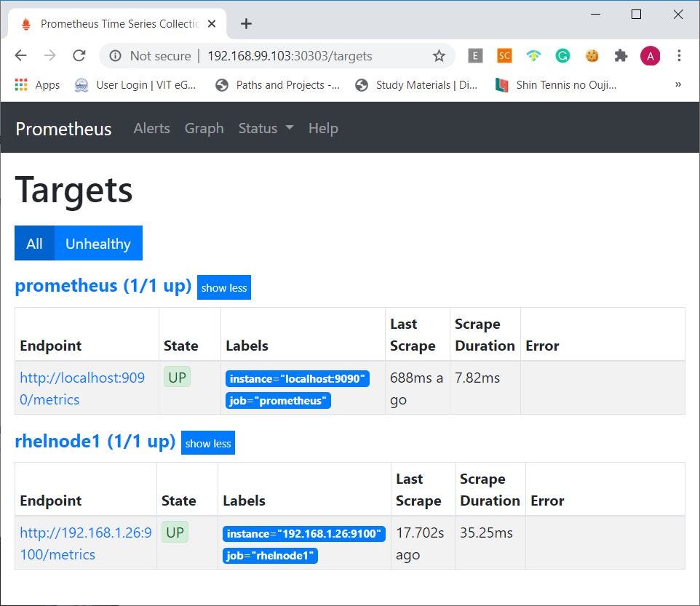Click the instance="192.168.1.26:9100" label badge
The width and height of the screenshot is (700, 606).
[x=303, y=533]
